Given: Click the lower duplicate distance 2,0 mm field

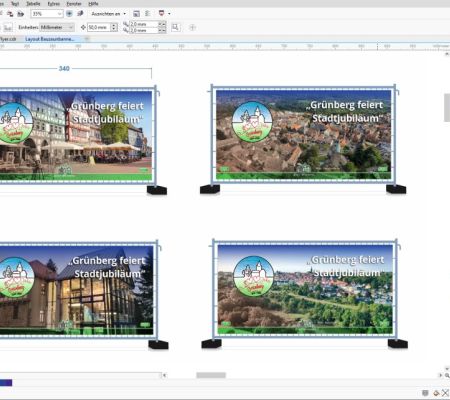Looking at the screenshot, I should (x=143, y=30).
